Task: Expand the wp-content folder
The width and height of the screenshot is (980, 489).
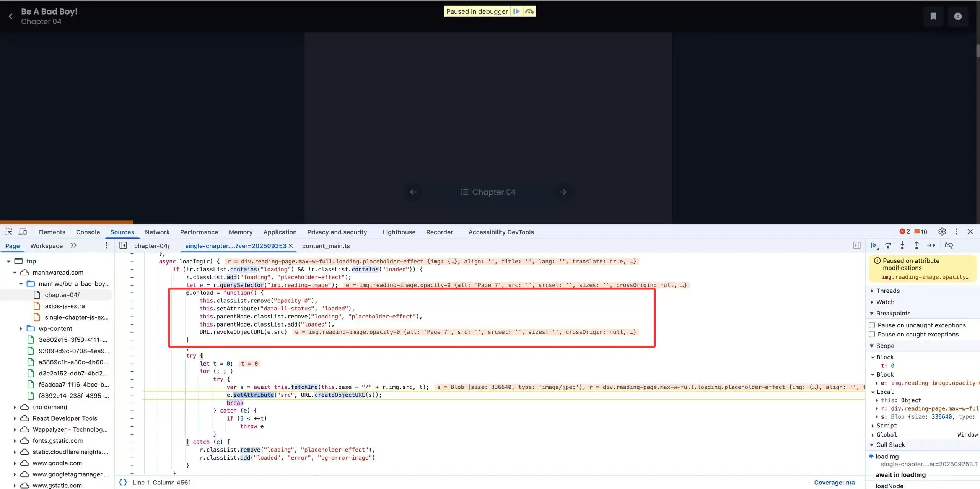Action: pos(21,328)
